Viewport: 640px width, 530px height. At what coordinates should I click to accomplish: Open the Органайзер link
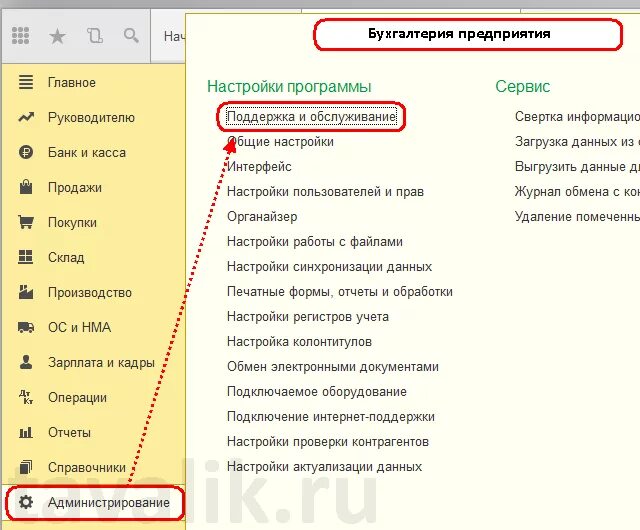pyautogui.click(x=262, y=216)
